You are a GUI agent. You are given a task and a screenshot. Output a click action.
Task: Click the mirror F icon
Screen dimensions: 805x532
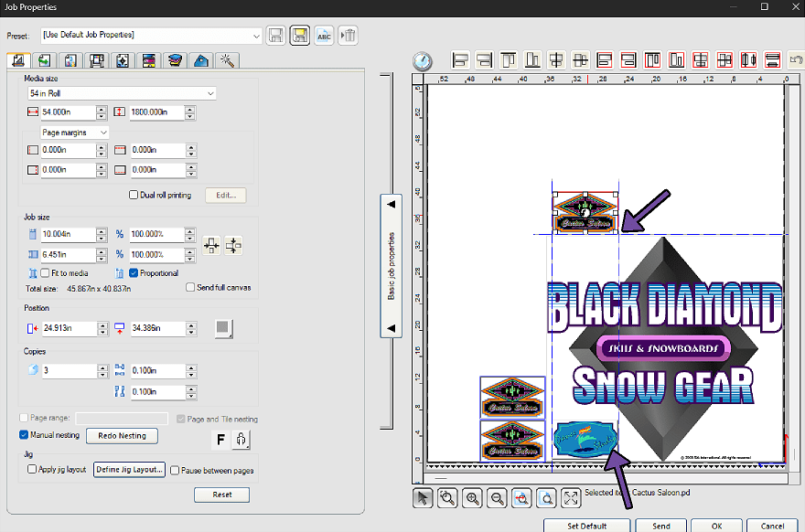click(220, 440)
